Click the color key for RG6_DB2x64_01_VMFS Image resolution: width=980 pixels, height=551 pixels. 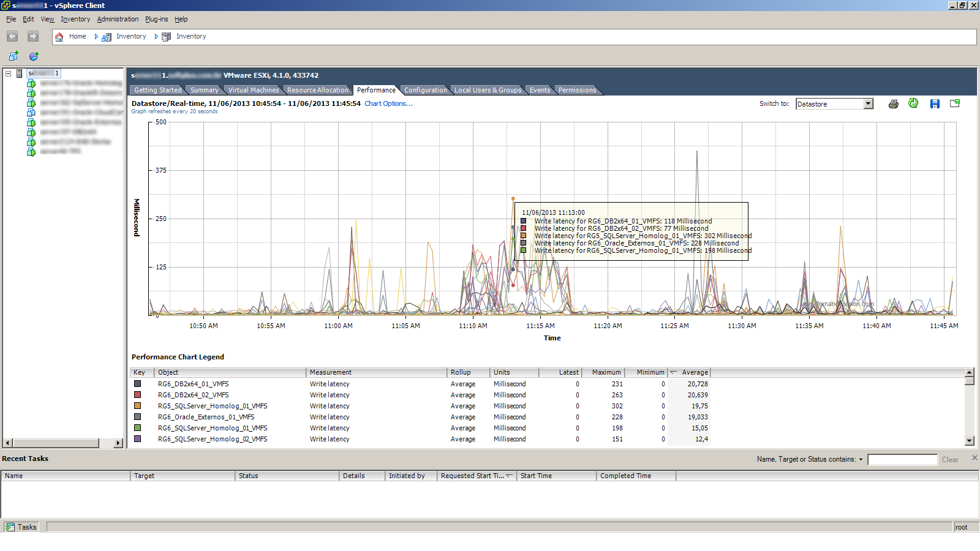(x=138, y=384)
